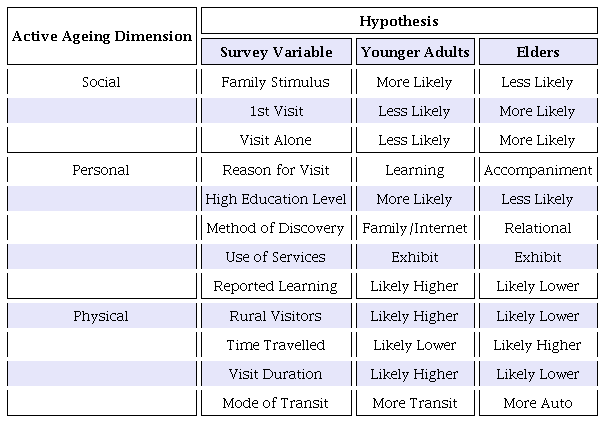Select the Time Travelled cell
Viewport: 605px width, 423px height.
(x=276, y=345)
